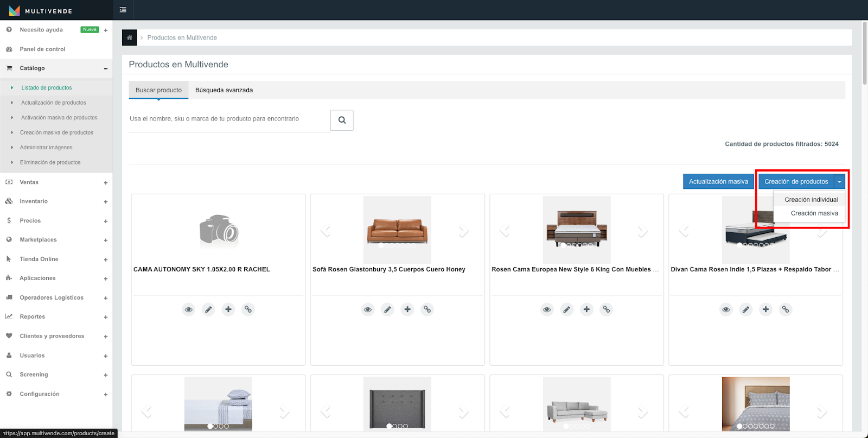Toggle the sidebar with the hamburger icon
This screenshot has width=868, height=438.
coord(123,10)
